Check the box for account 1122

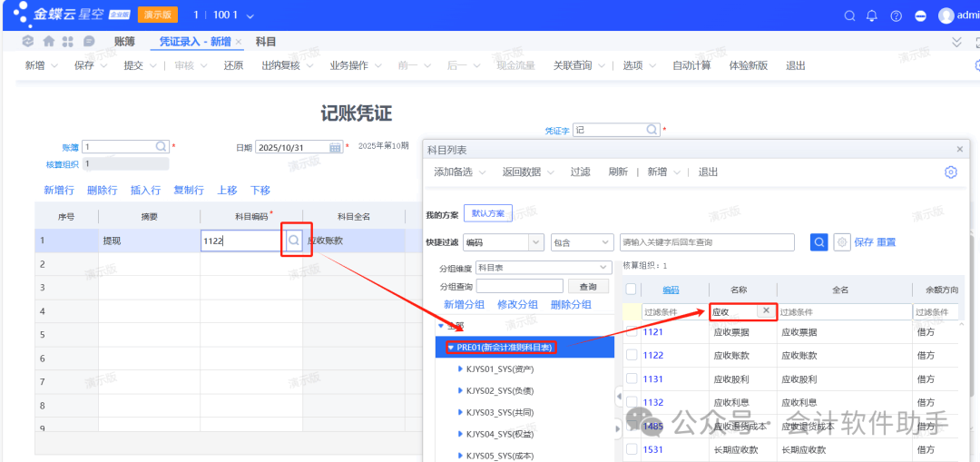(x=631, y=356)
